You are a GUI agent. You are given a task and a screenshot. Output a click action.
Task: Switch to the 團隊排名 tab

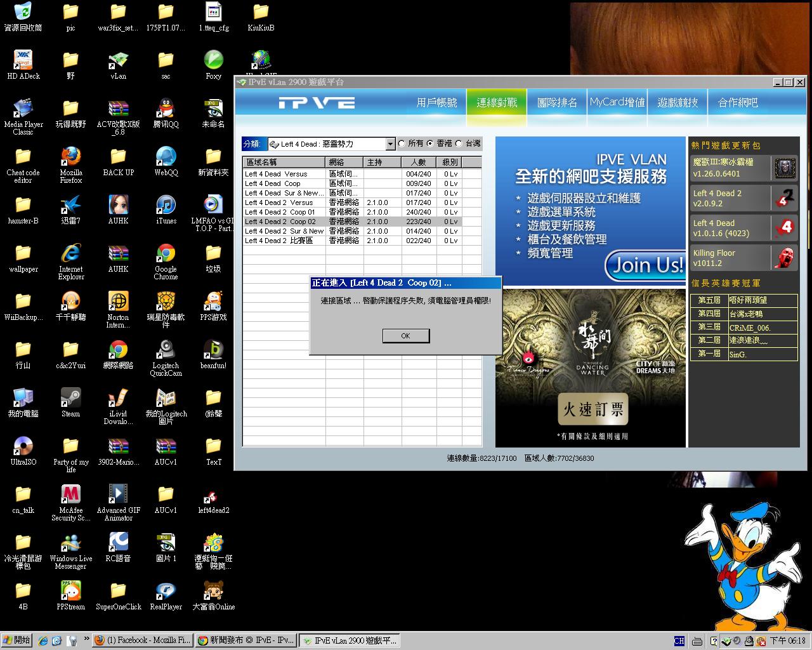coord(557,103)
